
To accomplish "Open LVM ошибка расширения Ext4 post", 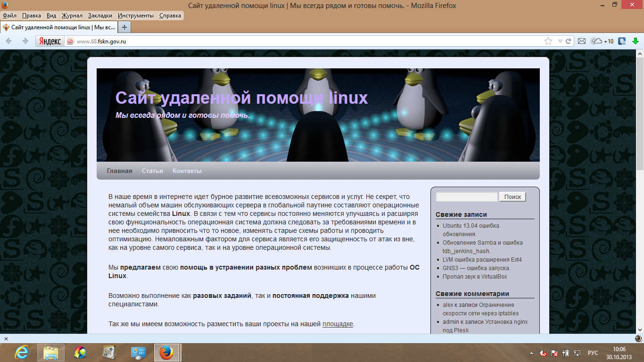I will (482, 259).
